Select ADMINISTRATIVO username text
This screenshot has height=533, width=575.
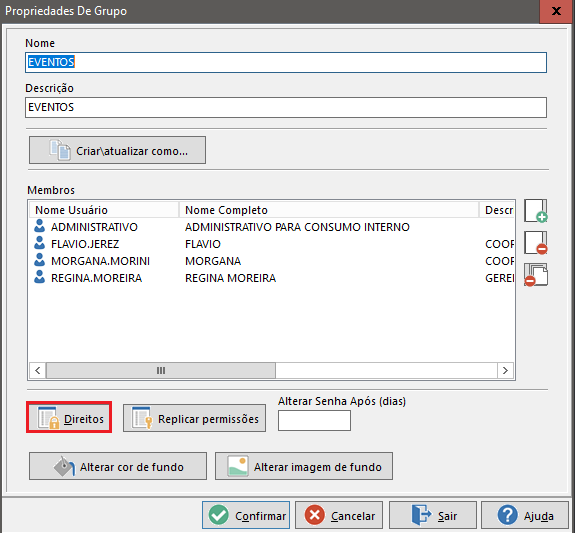pyautogui.click(x=94, y=227)
